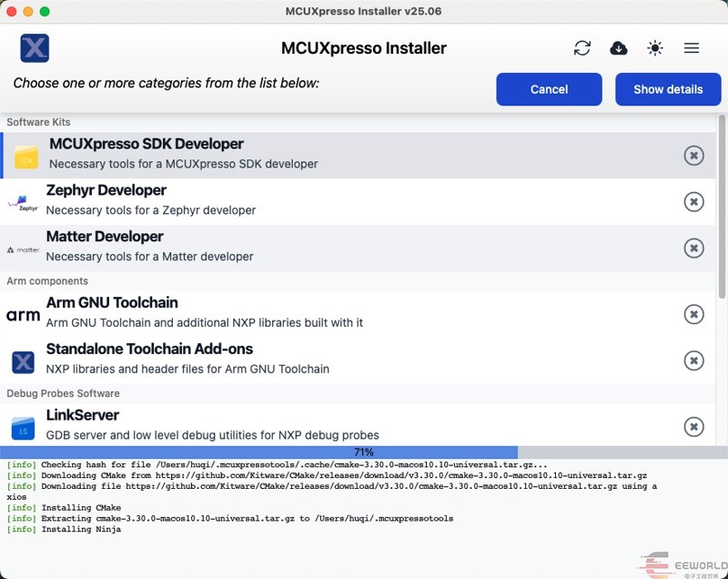Viewport: 728px width, 579px height.
Task: Click the X circle for Matter Developer
Action: (x=693, y=248)
